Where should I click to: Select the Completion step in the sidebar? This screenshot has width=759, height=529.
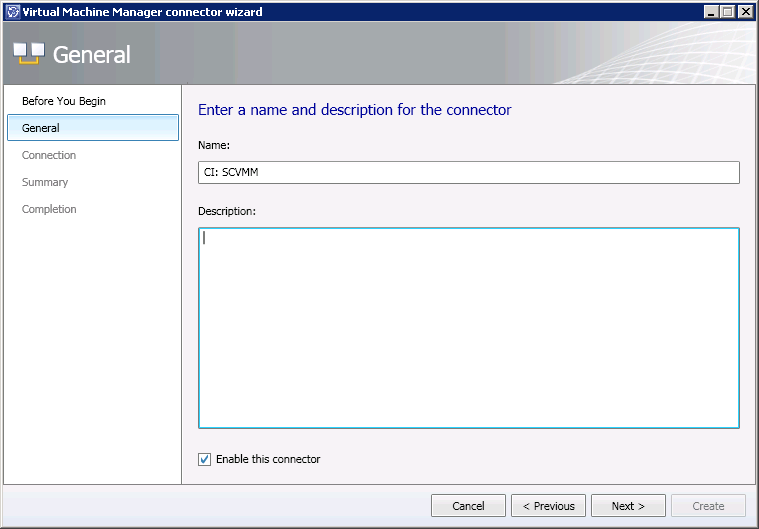click(x=49, y=209)
